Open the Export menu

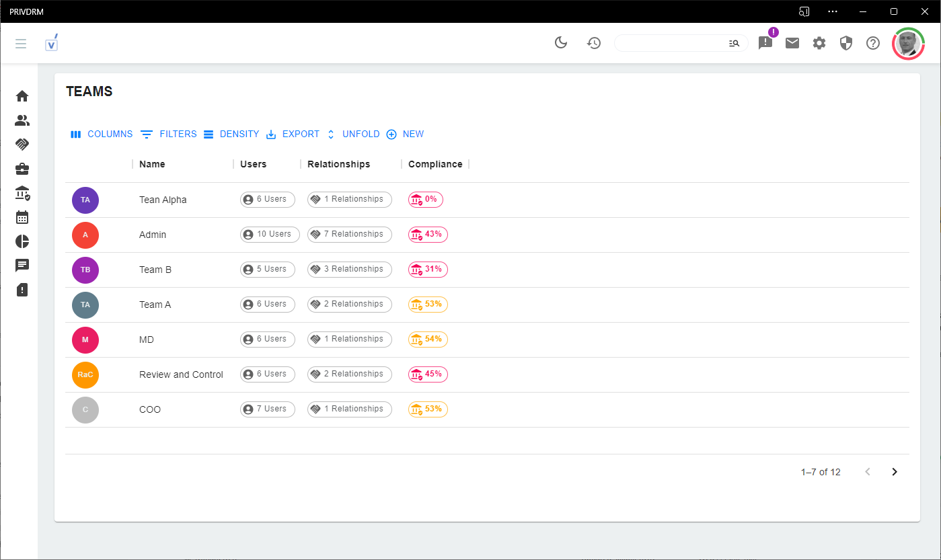point(293,134)
